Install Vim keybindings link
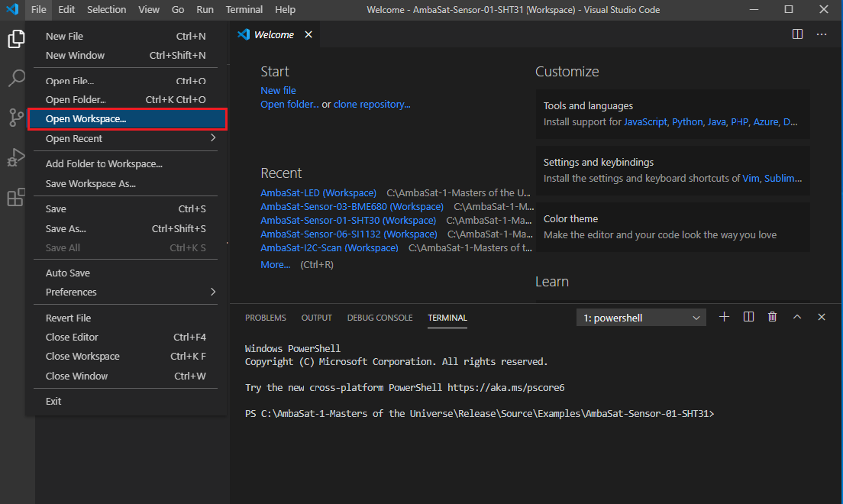843x504 pixels. [x=751, y=179]
